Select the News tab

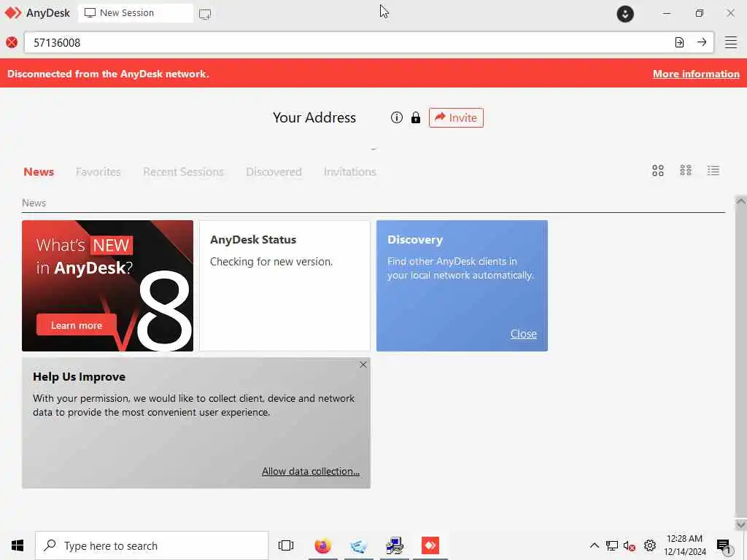(x=39, y=172)
